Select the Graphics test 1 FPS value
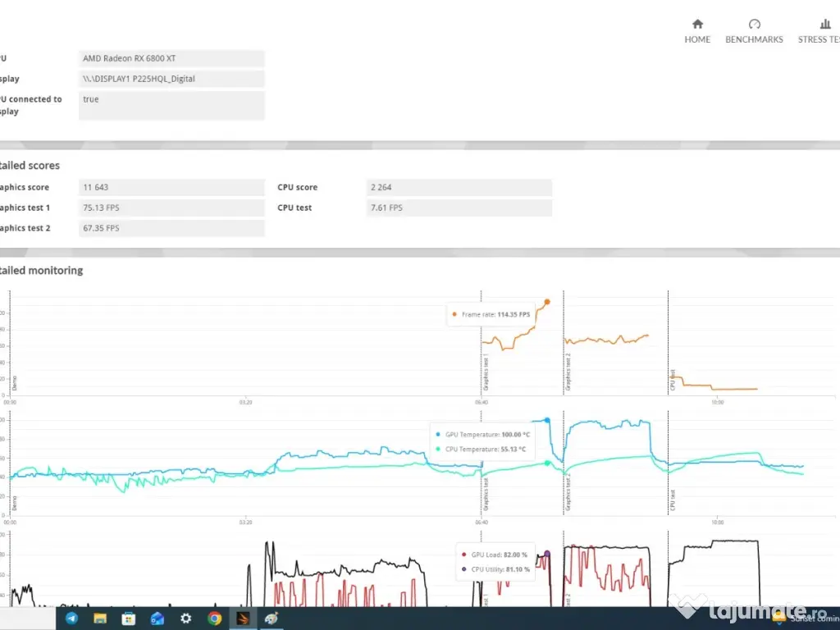This screenshot has height=630, width=840. 171,208
